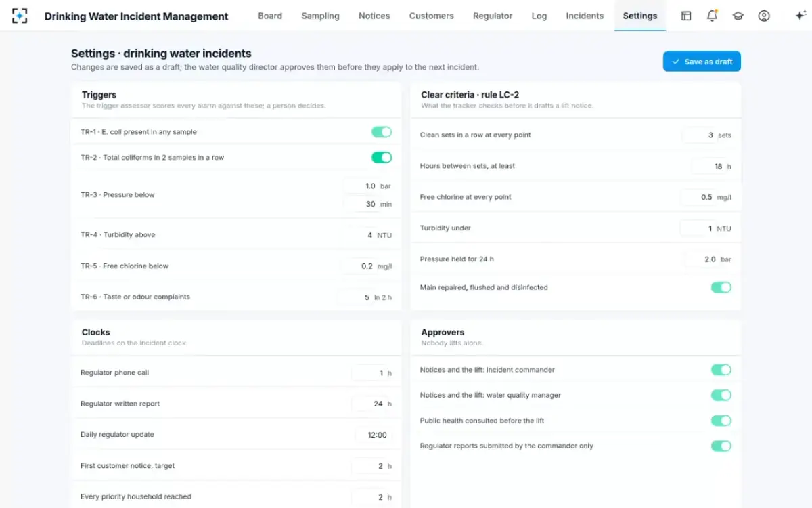Switch to the Sampling tab
The height and width of the screenshot is (508, 812).
pyautogui.click(x=321, y=16)
